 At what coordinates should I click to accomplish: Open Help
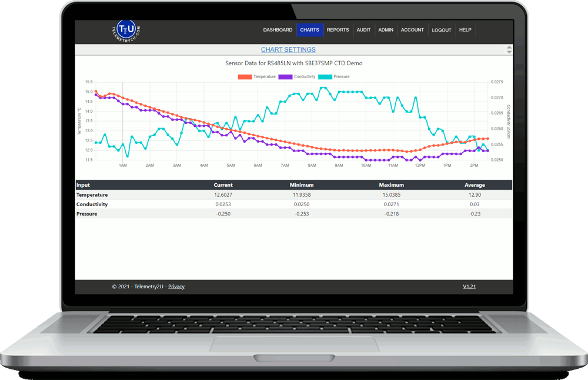pos(465,30)
